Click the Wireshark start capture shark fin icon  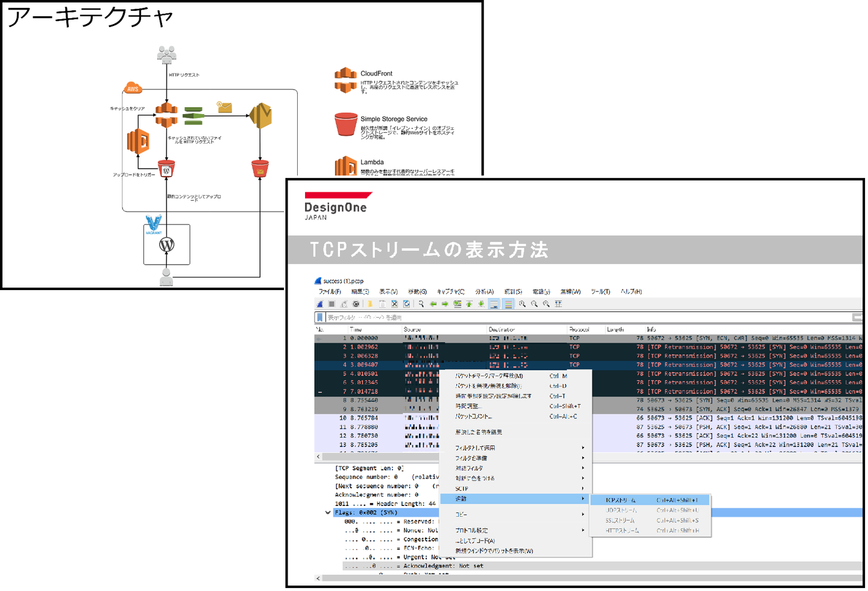(x=320, y=304)
